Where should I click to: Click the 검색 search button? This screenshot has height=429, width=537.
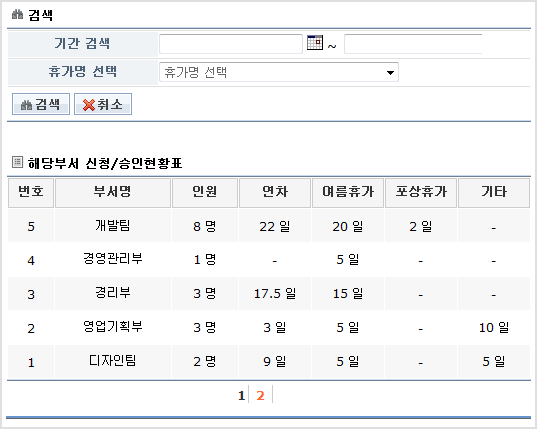coord(41,104)
